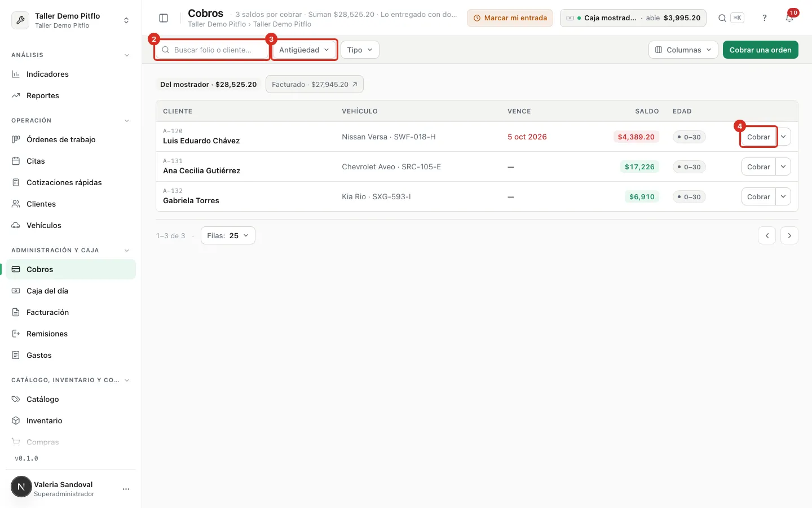812x508 pixels.
Task: Click the Citas calendar icon
Action: coord(16,161)
